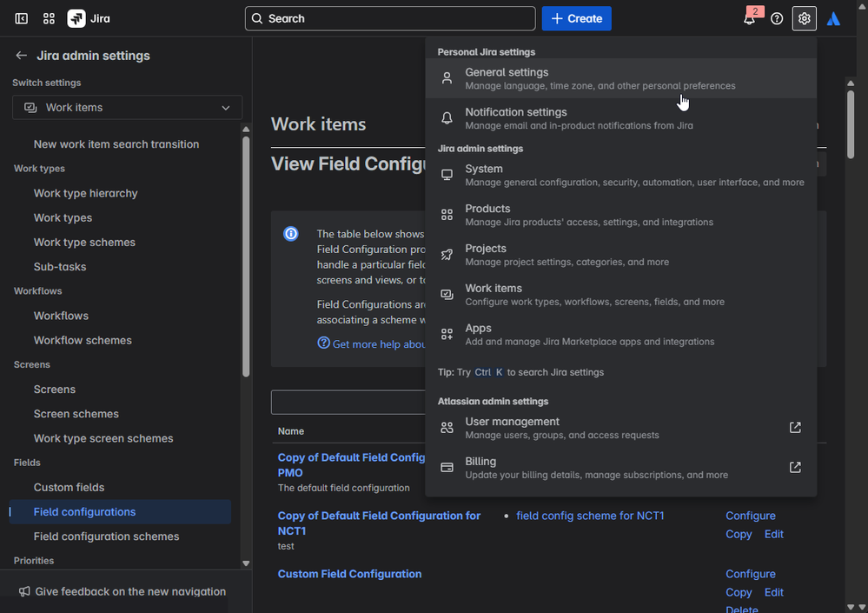
Task: Open Custom Field Configuration link
Action: tap(349, 574)
